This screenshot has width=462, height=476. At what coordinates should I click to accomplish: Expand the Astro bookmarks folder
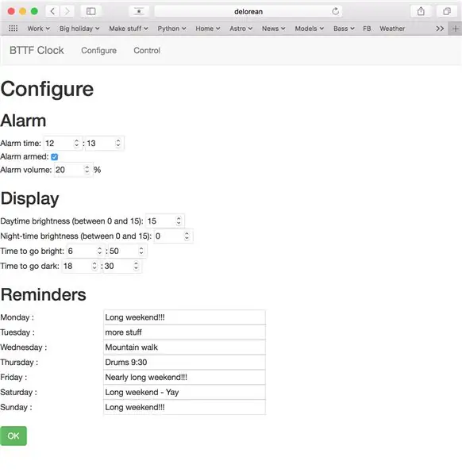(241, 29)
